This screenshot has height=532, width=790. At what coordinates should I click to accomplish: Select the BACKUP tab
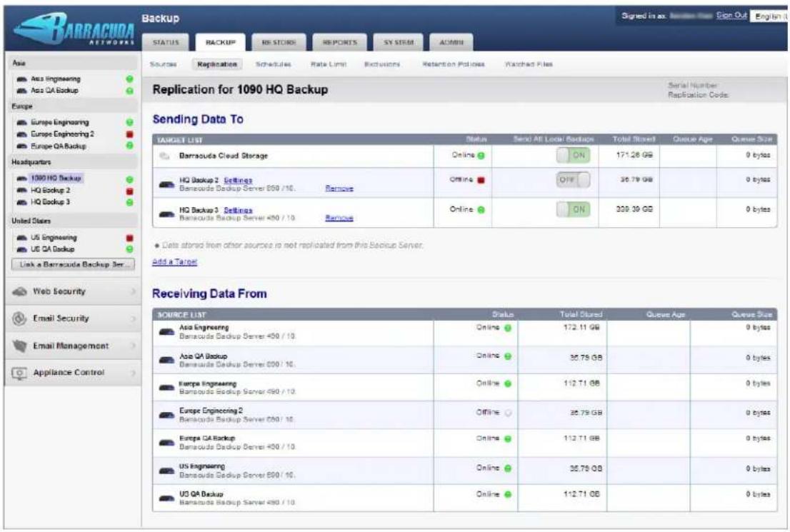coord(220,42)
